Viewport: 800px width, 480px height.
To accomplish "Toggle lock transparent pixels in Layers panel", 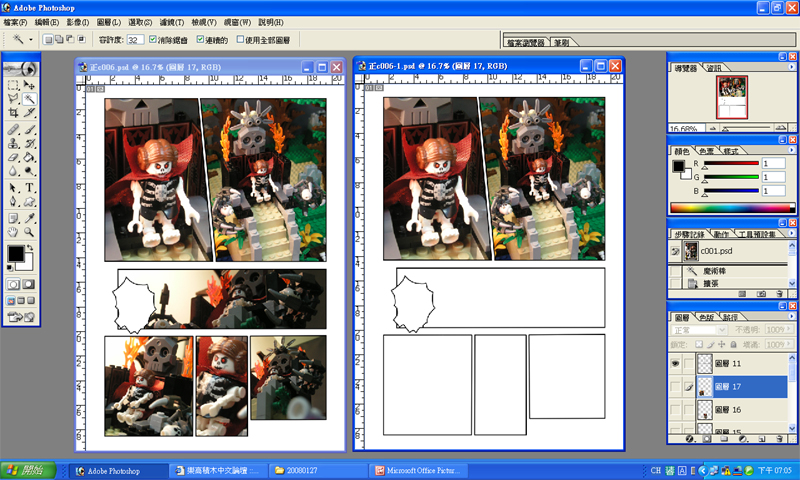I will click(699, 344).
